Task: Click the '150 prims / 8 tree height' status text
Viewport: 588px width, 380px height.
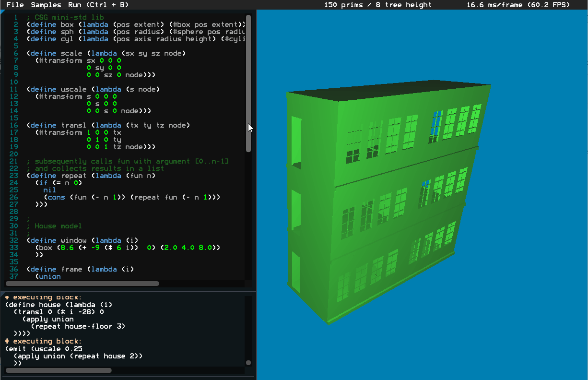Action: pyautogui.click(x=377, y=5)
